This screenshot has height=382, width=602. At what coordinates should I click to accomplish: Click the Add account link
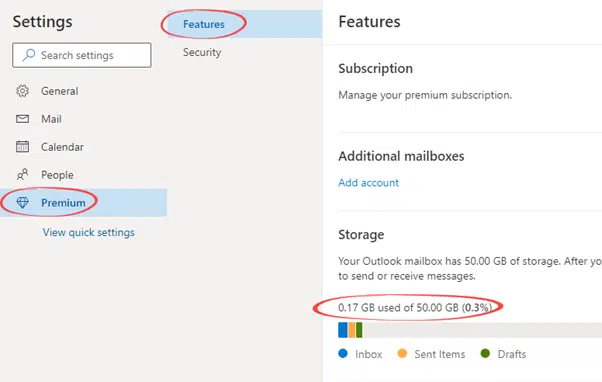(x=368, y=183)
